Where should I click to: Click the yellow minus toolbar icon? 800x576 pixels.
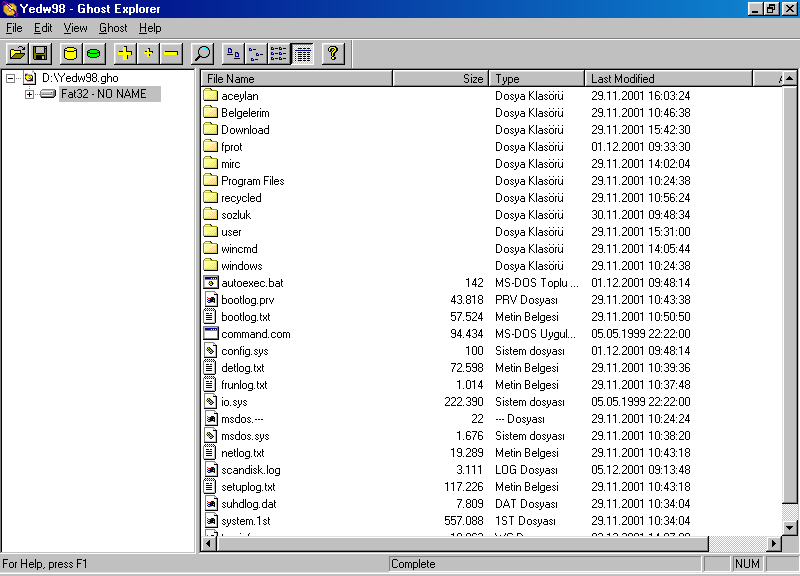coord(172,54)
